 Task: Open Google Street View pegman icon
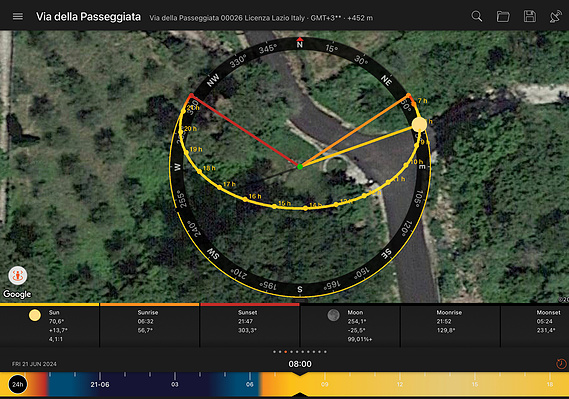pyautogui.click(x=17, y=276)
